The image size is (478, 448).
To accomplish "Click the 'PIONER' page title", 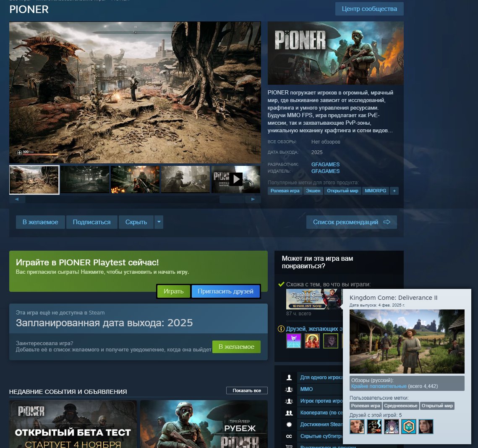I will click(x=29, y=10).
